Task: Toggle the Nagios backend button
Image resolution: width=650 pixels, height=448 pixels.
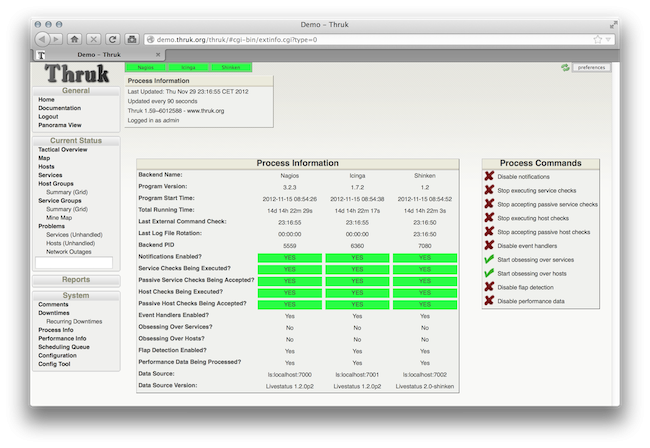Action: 147,67
